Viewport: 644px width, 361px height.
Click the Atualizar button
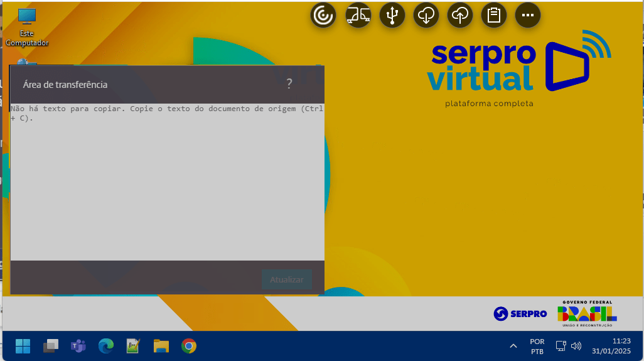(287, 279)
